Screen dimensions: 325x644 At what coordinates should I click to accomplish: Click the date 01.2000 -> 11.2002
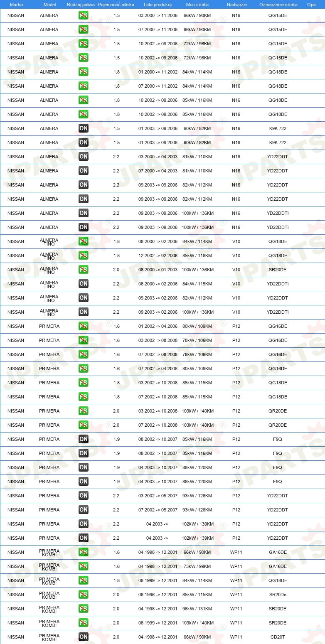click(158, 72)
